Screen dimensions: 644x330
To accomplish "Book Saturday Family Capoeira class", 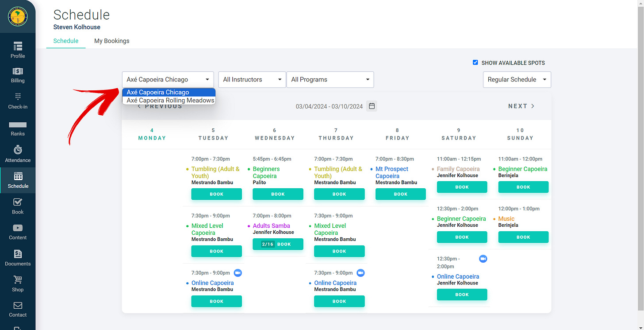I will click(462, 187).
